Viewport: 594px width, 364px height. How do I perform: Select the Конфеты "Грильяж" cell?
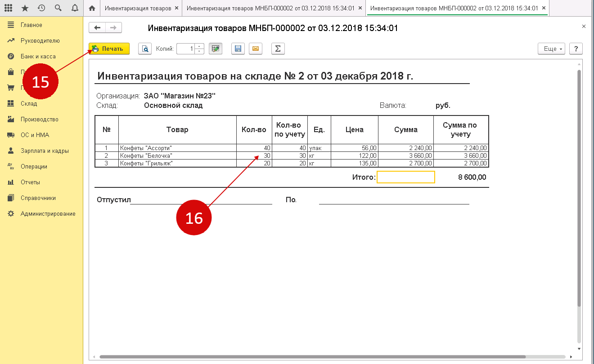pyautogui.click(x=177, y=163)
